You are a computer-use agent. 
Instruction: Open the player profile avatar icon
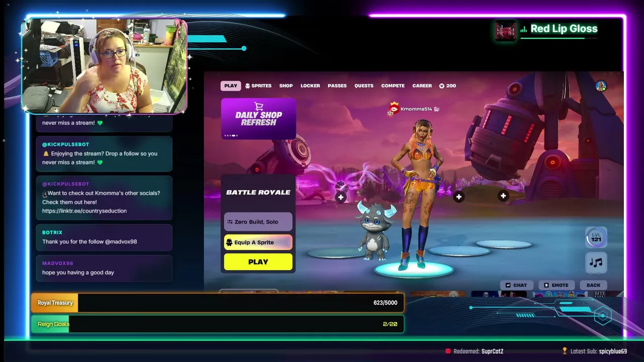[x=601, y=86]
